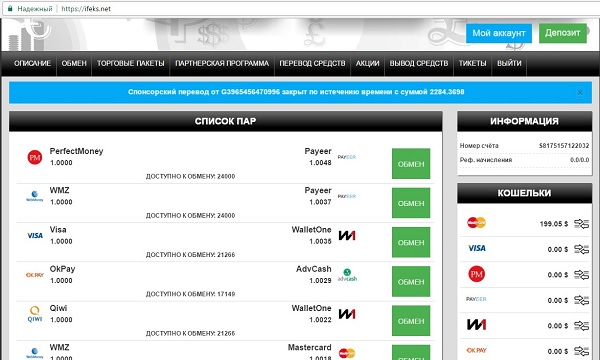Screen dimensions: 600x360
Task: Click the 199.05 $ Mastercard balance
Action: point(554,224)
